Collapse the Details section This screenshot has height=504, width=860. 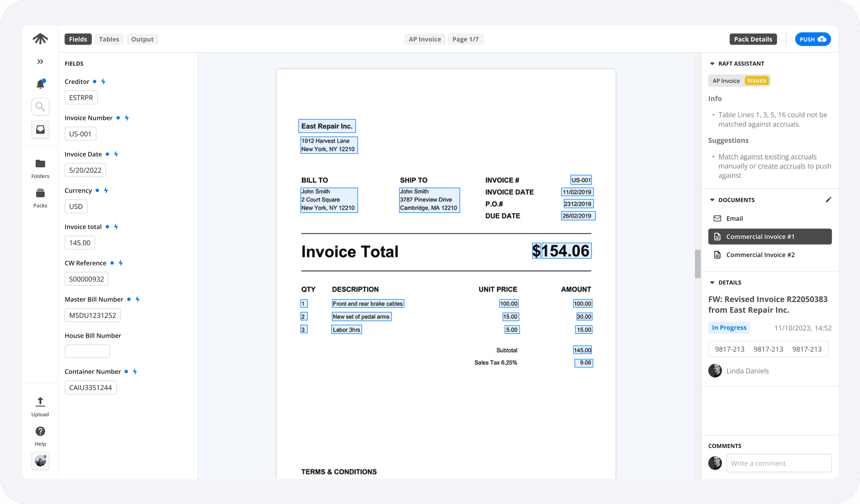(712, 283)
